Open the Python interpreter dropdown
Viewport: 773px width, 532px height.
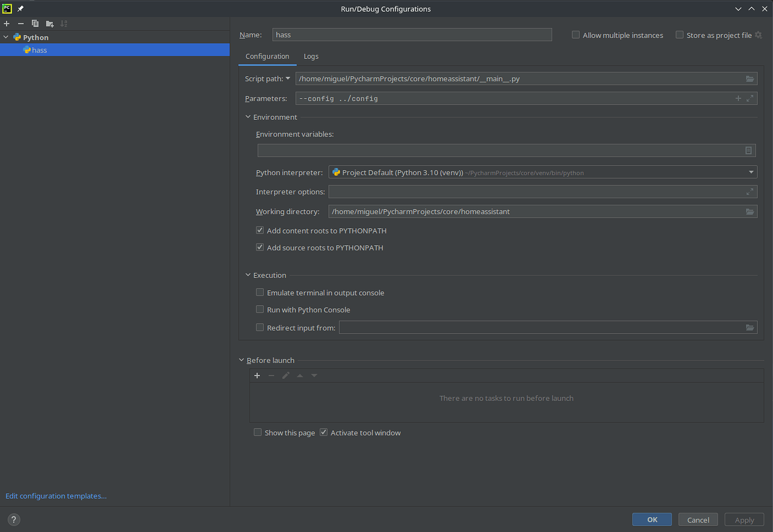[751, 172]
